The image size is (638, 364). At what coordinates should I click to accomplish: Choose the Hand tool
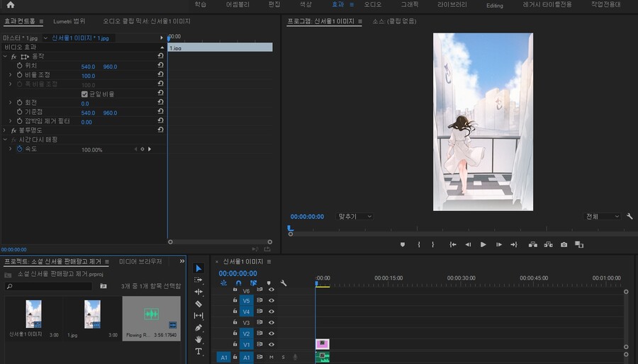[198, 339]
